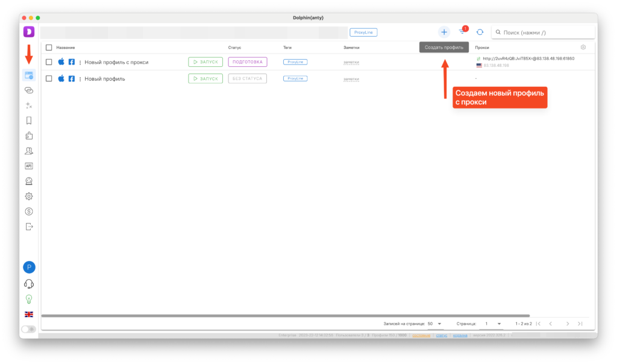This screenshot has width=617, height=364.
Task: Click the ProxyLine tag filter at top
Action: (363, 32)
